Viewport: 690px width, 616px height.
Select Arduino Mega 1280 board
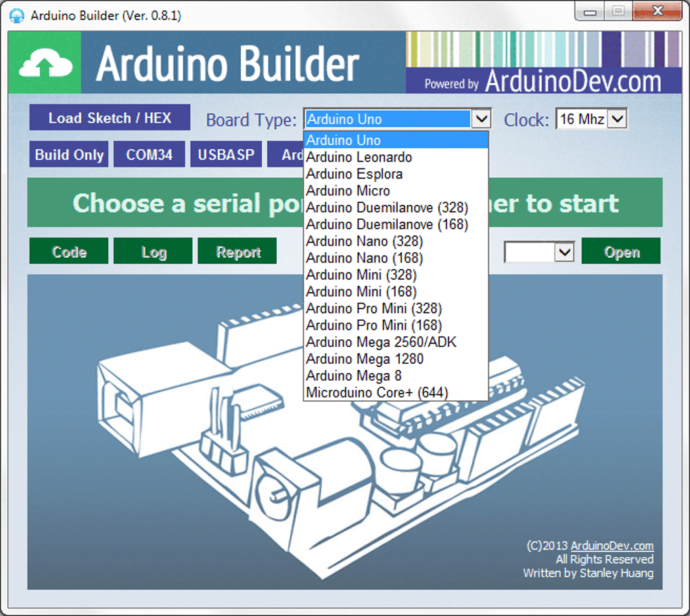(396, 358)
